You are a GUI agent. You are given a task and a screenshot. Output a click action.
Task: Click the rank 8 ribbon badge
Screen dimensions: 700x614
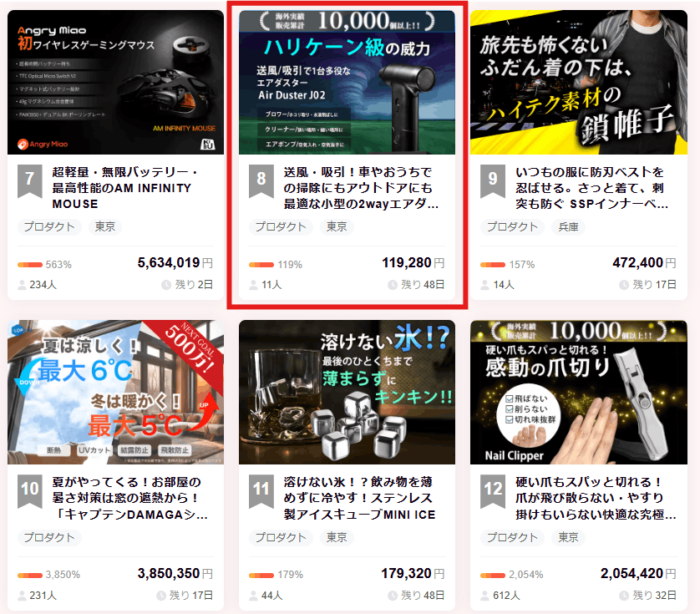tap(261, 179)
